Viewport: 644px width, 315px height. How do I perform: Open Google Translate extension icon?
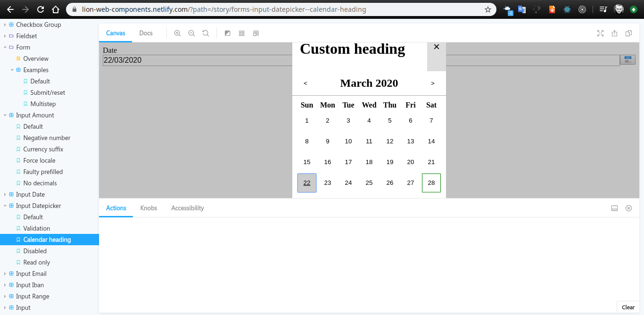(522, 9)
